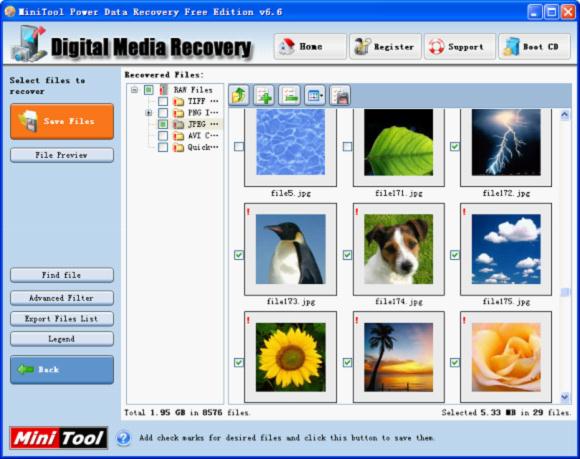Tick the TIFF folder checkbox
This screenshot has width=580, height=459.
pos(163,101)
